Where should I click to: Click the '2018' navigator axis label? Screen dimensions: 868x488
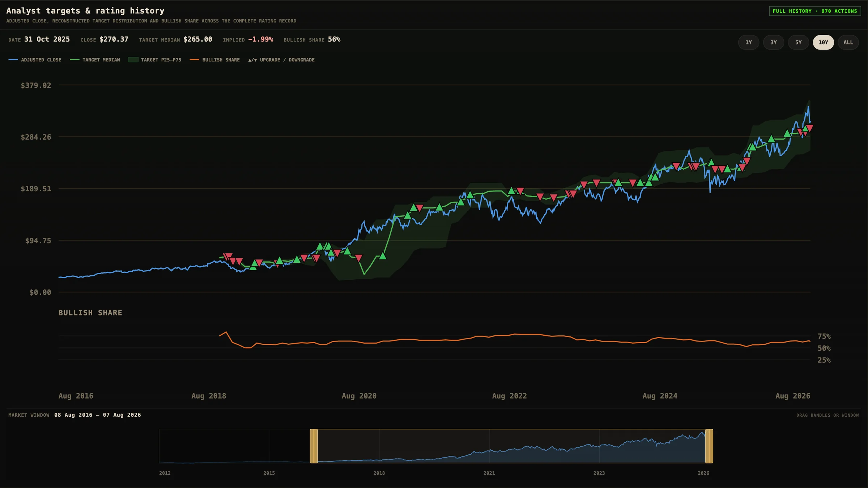pos(379,473)
